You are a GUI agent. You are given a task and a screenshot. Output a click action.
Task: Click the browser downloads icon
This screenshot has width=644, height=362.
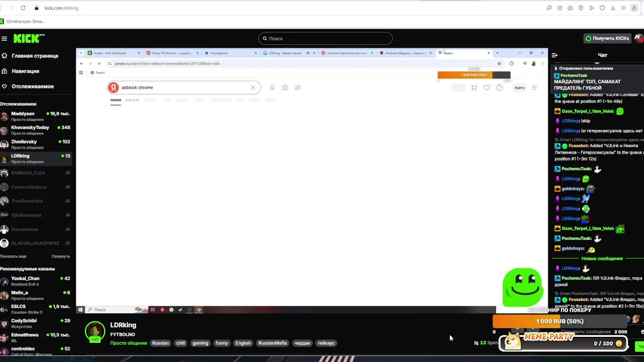pyautogui.click(x=613, y=8)
